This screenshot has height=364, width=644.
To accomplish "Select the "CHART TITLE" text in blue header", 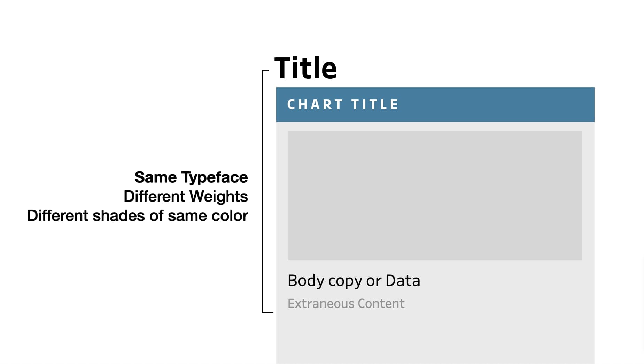I will point(343,105).
